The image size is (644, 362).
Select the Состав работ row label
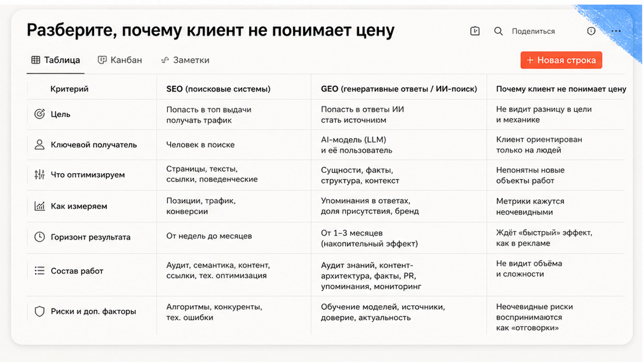[77, 271]
